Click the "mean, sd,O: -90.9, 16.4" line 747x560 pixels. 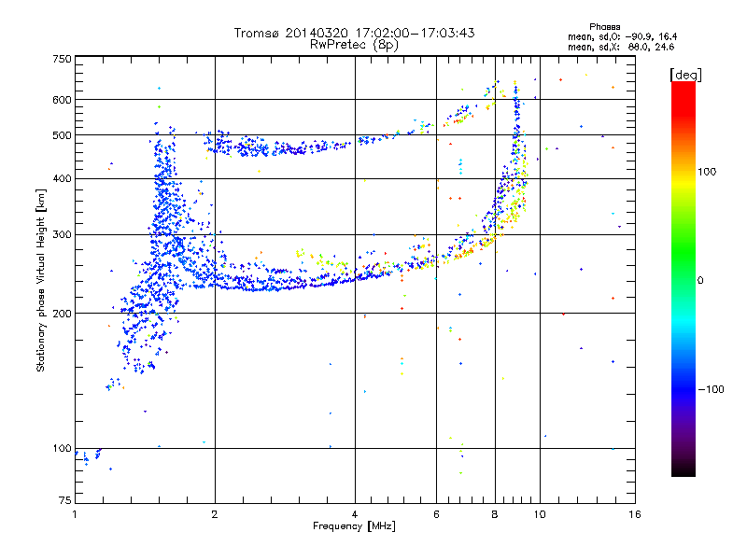tap(622, 36)
